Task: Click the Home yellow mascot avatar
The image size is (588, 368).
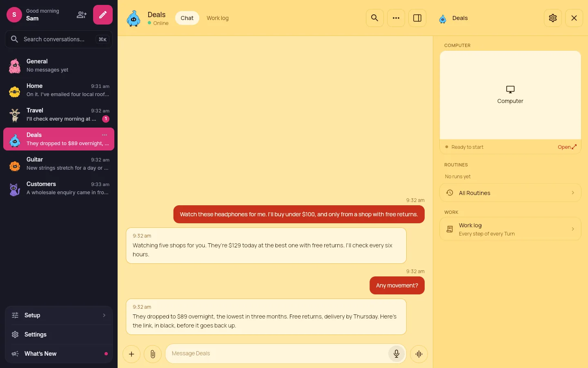Action: point(15,92)
